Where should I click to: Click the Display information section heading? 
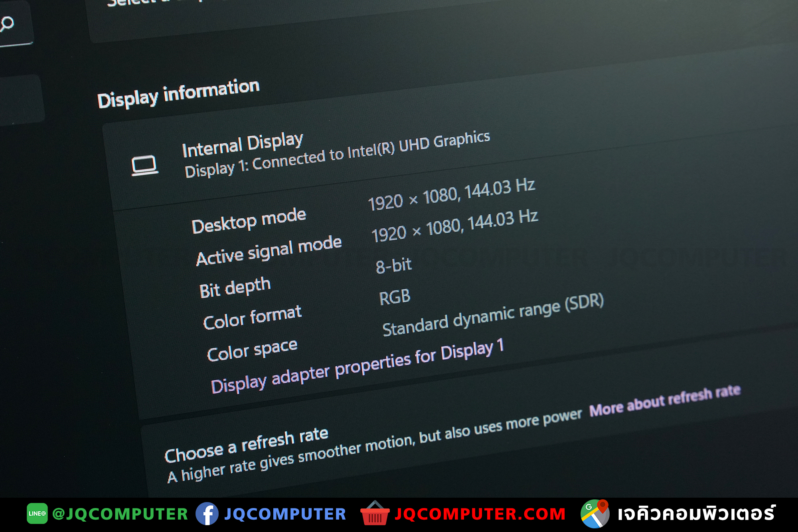tap(178, 93)
